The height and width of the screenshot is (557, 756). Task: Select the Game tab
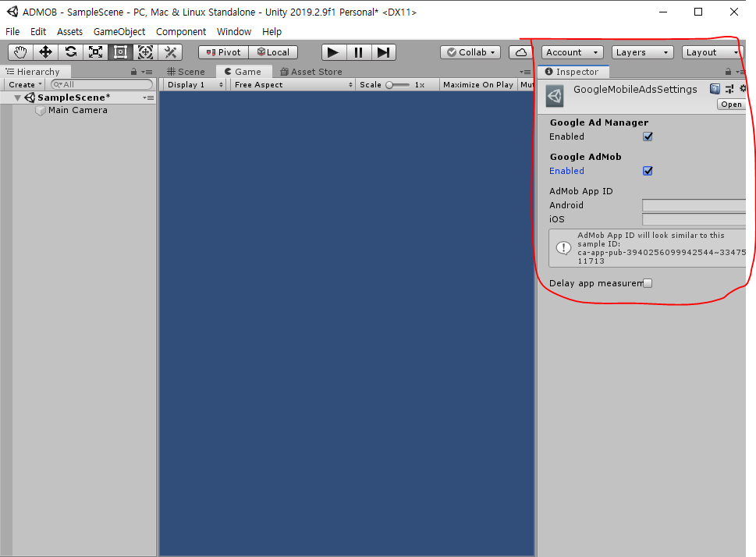click(243, 71)
